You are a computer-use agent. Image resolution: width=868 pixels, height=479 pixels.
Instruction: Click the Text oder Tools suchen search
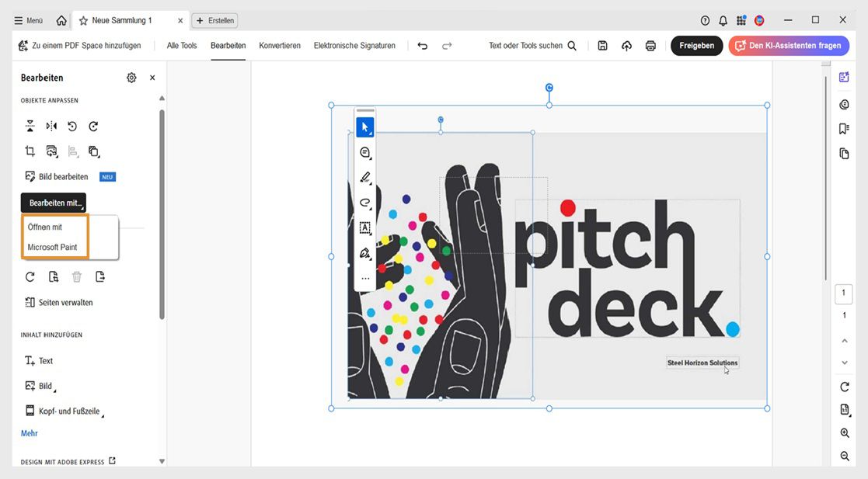[532, 46]
